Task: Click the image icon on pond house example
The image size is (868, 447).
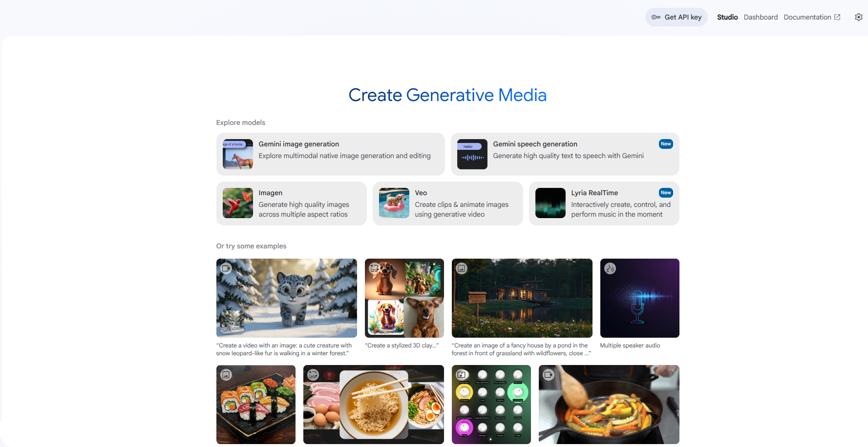Action: 461,268
